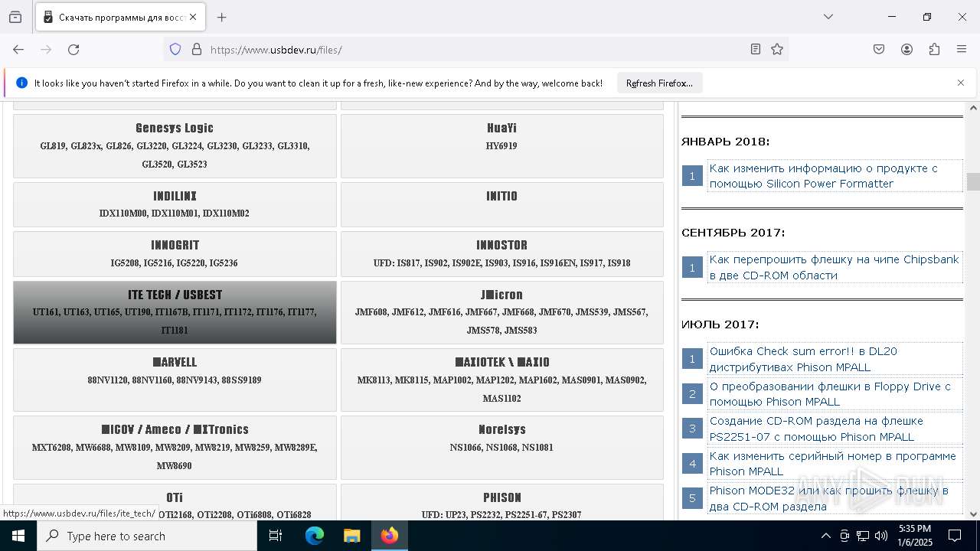Open the Silicon Power Formatter article link
Image resolution: width=980 pixels, height=551 pixels.
pos(824,176)
